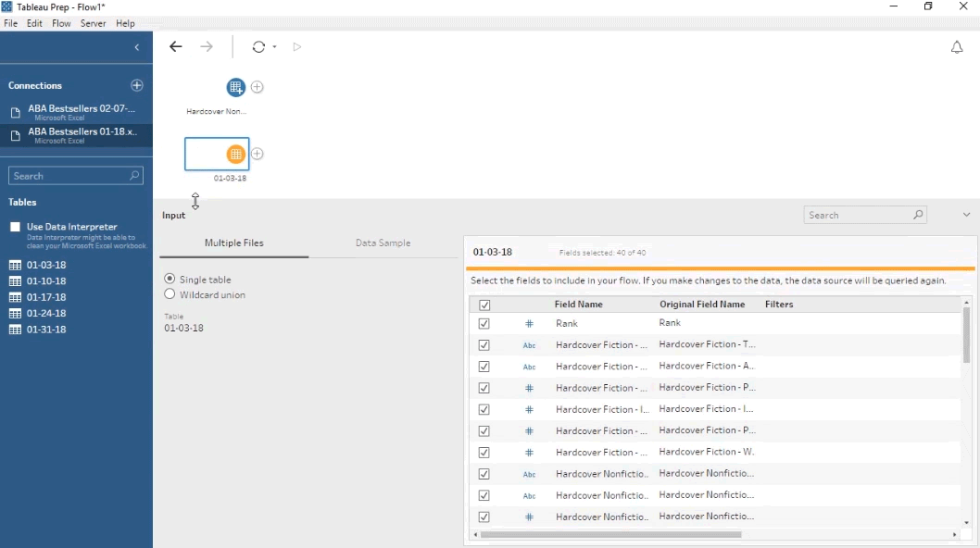Image resolution: width=980 pixels, height=548 pixels.
Task: Click the refresh data icon
Action: [258, 47]
